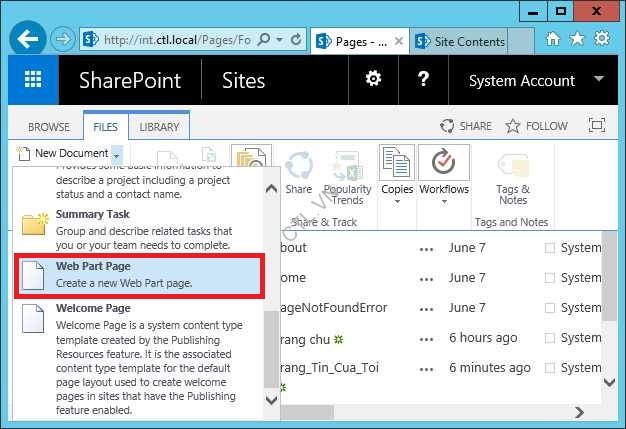The image size is (626, 429).
Task: Click the browser address bar URL field
Action: 175,41
